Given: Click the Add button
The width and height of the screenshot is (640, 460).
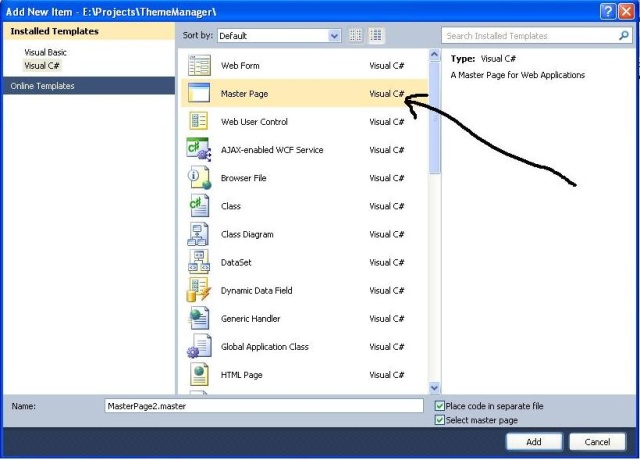Looking at the screenshot, I should pyautogui.click(x=534, y=442).
